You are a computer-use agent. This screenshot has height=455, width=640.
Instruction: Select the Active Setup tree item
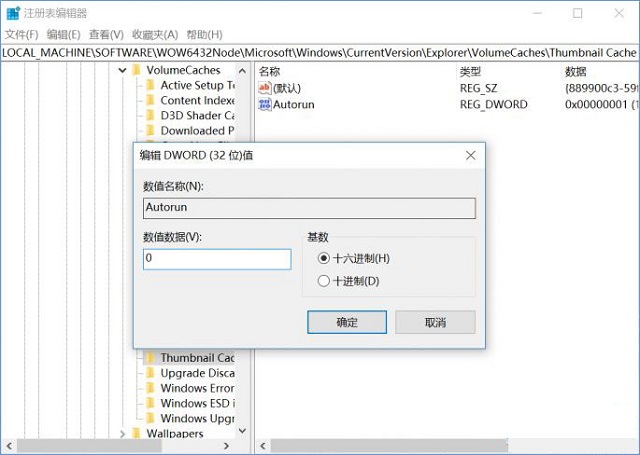click(198, 85)
